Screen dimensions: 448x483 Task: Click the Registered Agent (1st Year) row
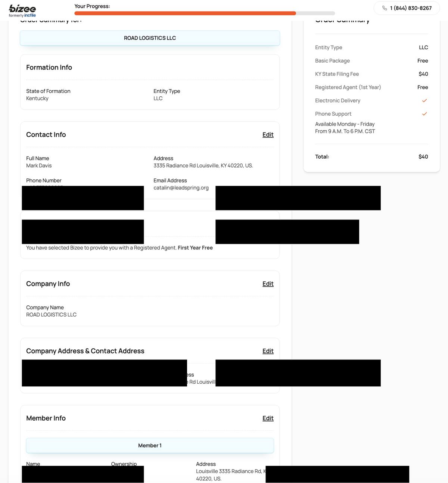pyautogui.click(x=371, y=87)
